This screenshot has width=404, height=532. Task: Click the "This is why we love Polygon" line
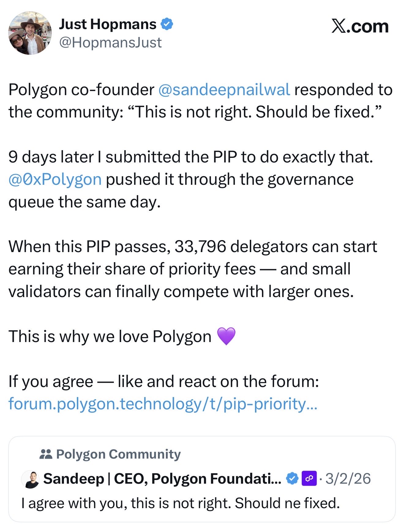(110, 337)
